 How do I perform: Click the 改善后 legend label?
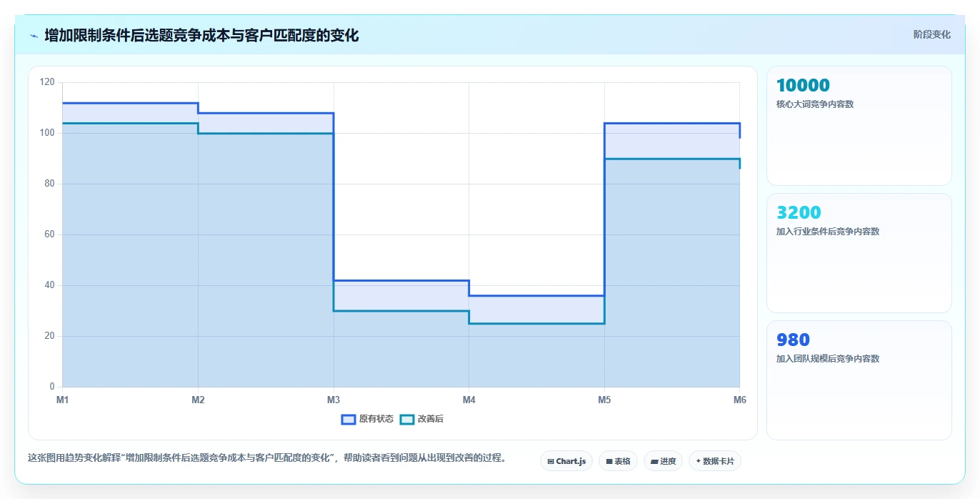tap(431, 419)
